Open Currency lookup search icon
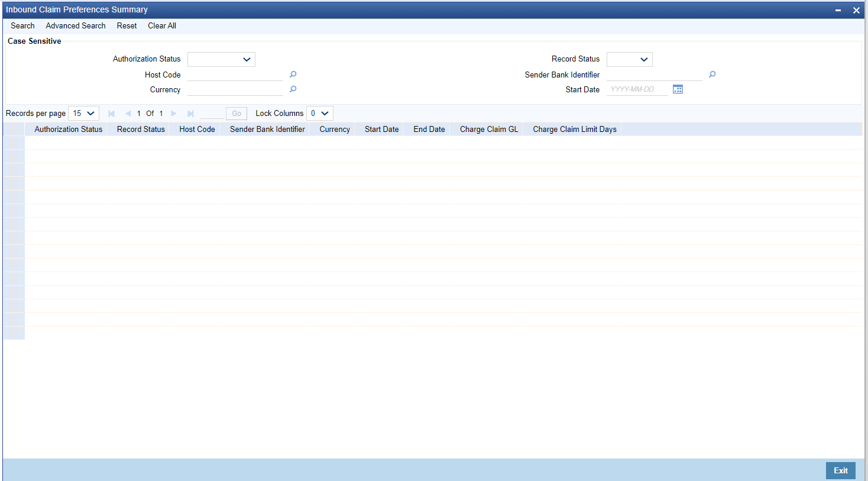The width and height of the screenshot is (868, 481). point(293,89)
